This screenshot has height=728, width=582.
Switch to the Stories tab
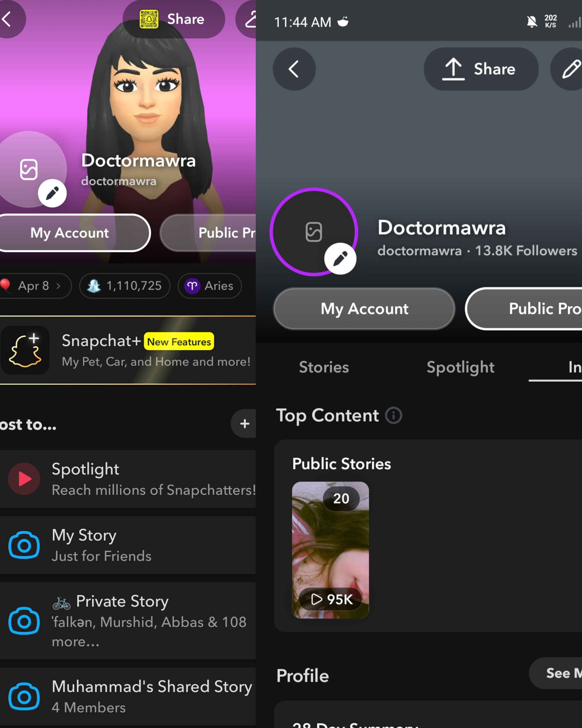pos(324,367)
